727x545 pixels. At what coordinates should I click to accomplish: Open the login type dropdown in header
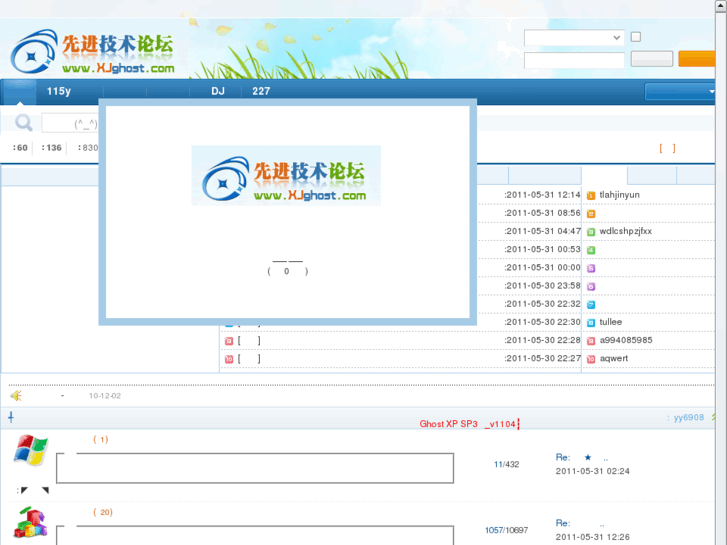pos(574,38)
